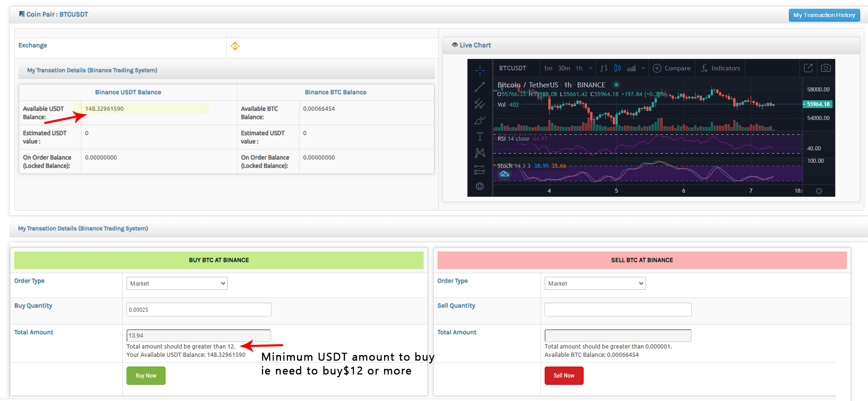Click the Sell Total Amount field
Image resolution: width=868 pixels, height=401 pixels.
point(618,336)
